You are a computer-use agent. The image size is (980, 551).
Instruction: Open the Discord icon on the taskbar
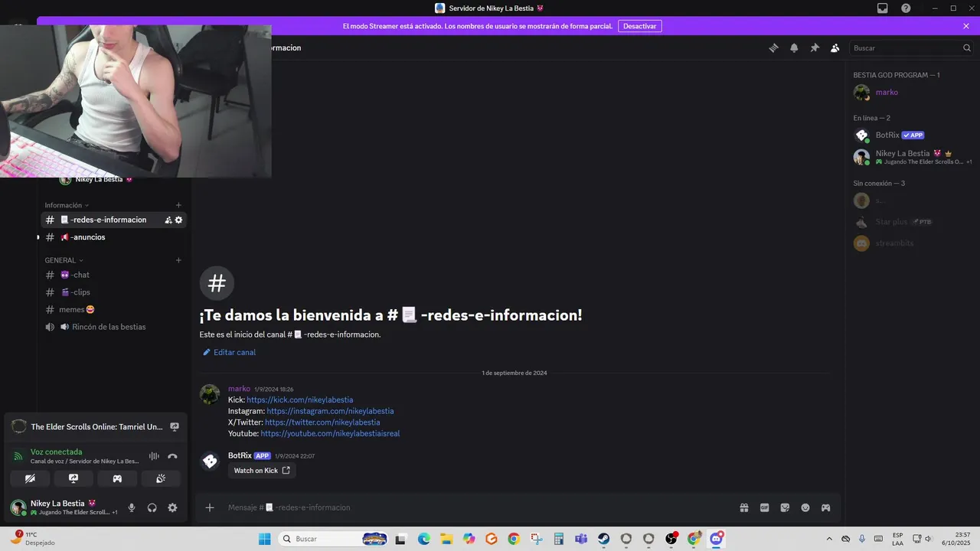pos(717,539)
